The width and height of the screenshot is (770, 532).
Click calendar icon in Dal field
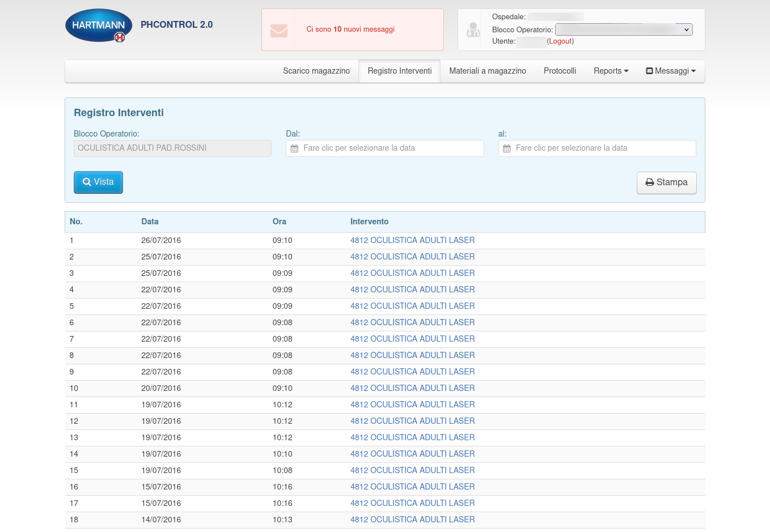click(x=294, y=148)
